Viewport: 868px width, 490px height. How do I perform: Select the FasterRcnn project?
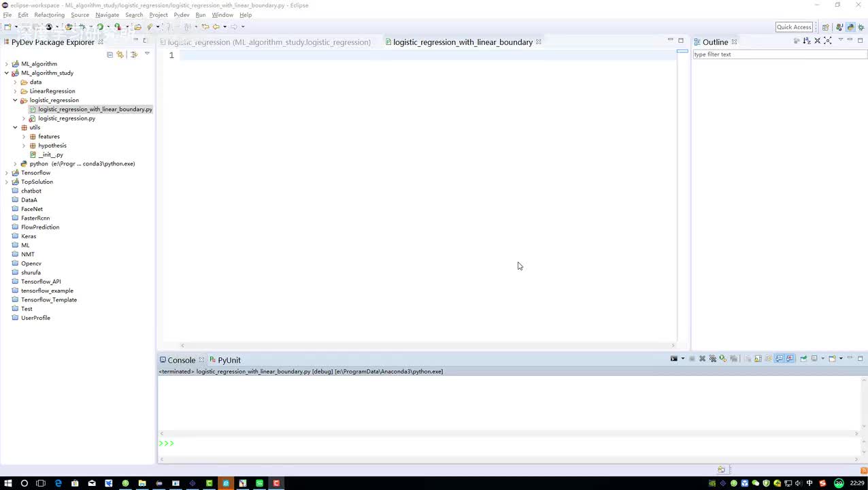pos(35,218)
